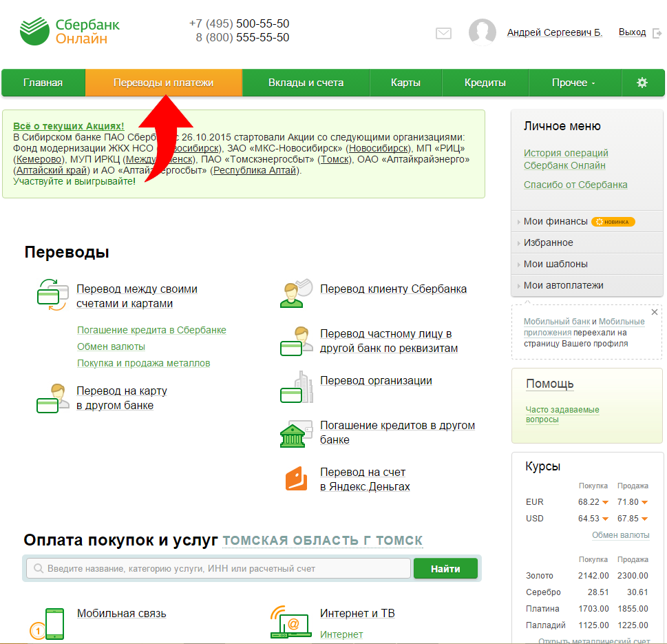Open the Мобильный банк link

pyautogui.click(x=557, y=322)
